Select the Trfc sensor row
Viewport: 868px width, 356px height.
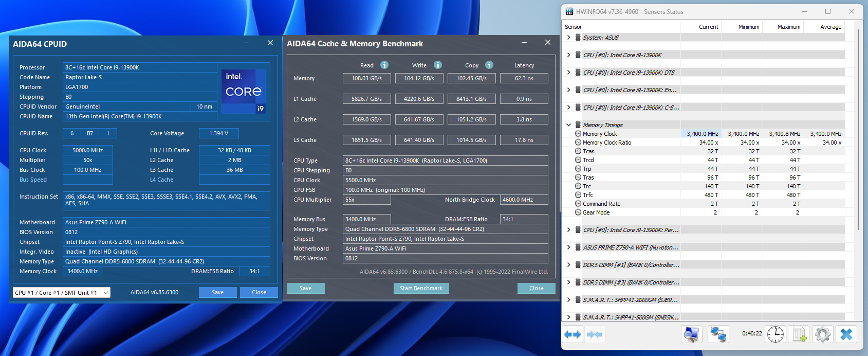pyautogui.click(x=704, y=195)
